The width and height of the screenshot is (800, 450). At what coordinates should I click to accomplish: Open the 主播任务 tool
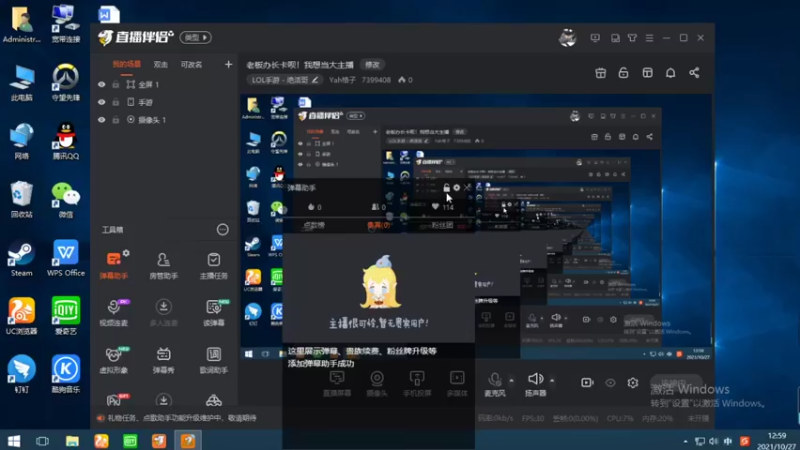point(213,265)
